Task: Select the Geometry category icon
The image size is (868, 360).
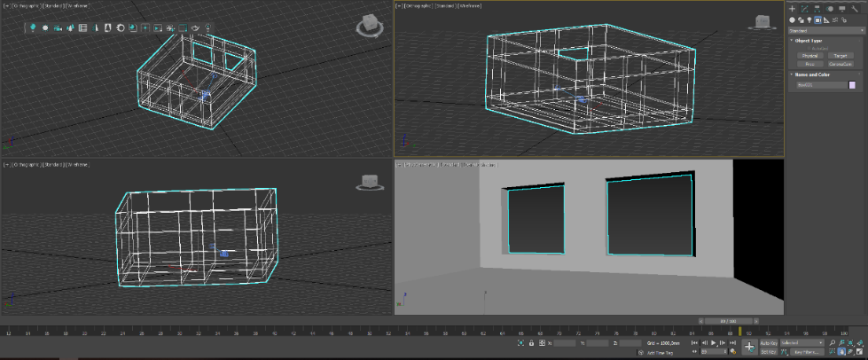Action: click(x=793, y=20)
